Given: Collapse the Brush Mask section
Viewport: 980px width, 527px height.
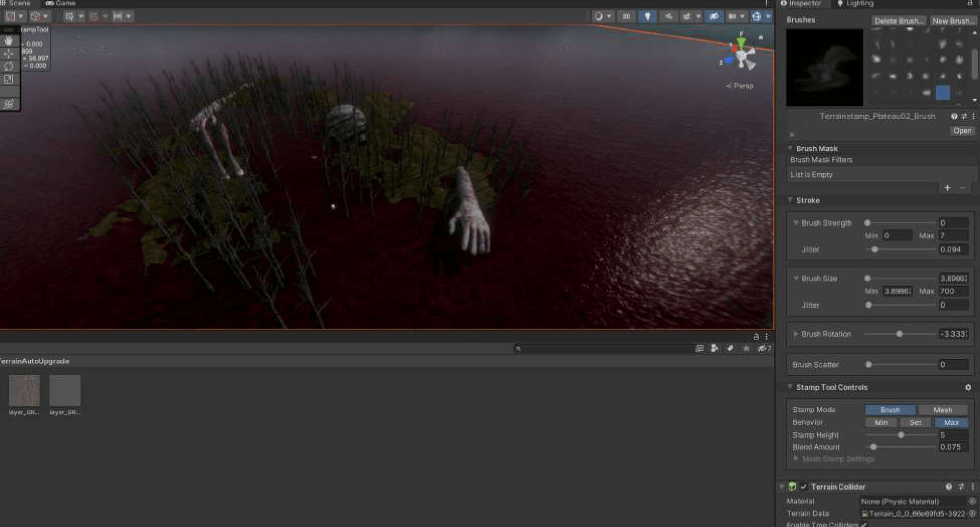Looking at the screenshot, I should pos(791,148).
